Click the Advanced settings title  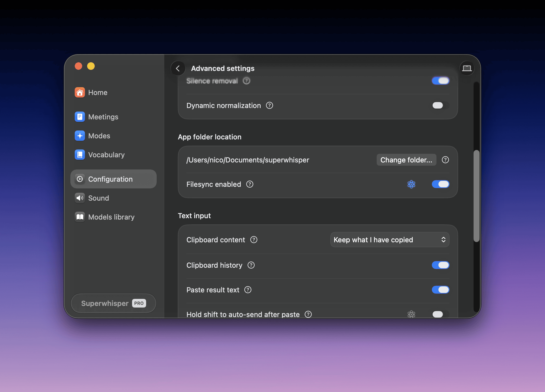tap(223, 68)
